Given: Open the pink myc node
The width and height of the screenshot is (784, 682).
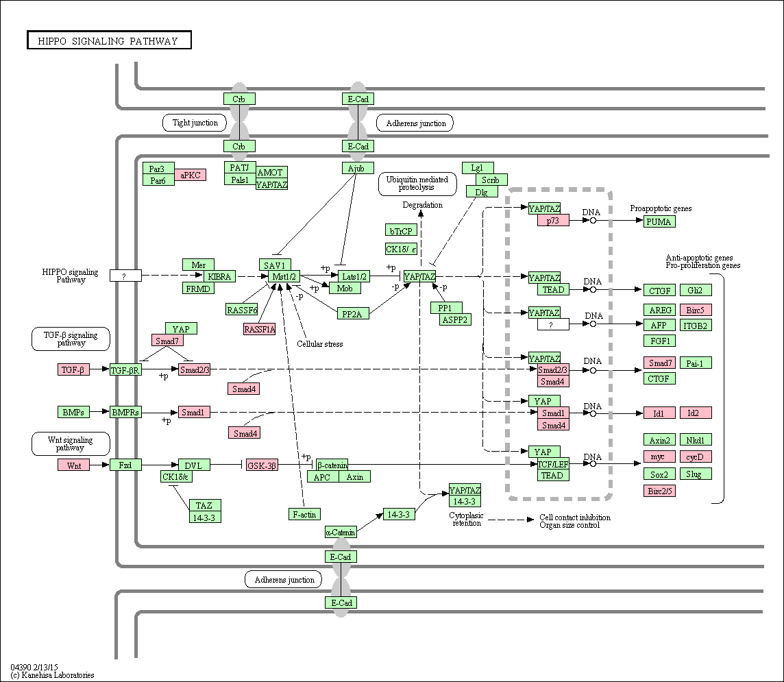Looking at the screenshot, I should pyautogui.click(x=659, y=456).
